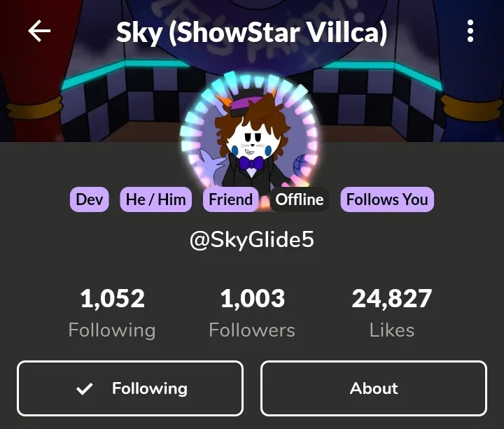Screen dimensions: 504x429
Task: Tap the Sky (ShowStar Villca) title
Action: click(x=252, y=32)
